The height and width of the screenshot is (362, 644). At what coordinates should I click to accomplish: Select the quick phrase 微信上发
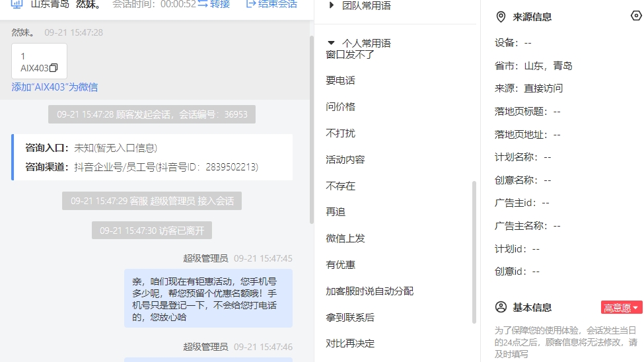click(345, 238)
